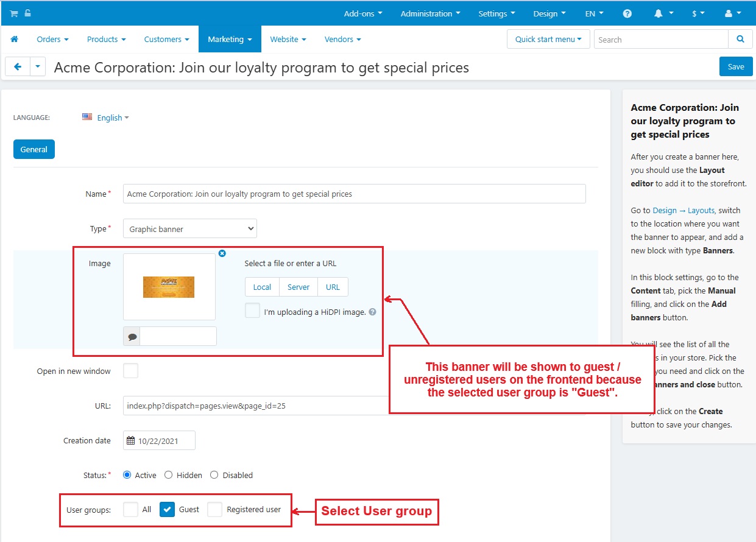Remove banner image with X icon

(222, 253)
